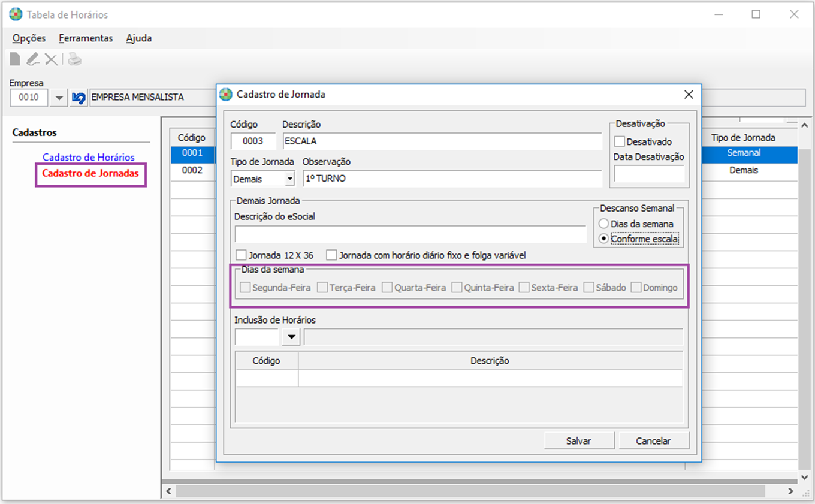Click the Print toolbar icon
Viewport: 815px width, 504px height.
[74, 59]
